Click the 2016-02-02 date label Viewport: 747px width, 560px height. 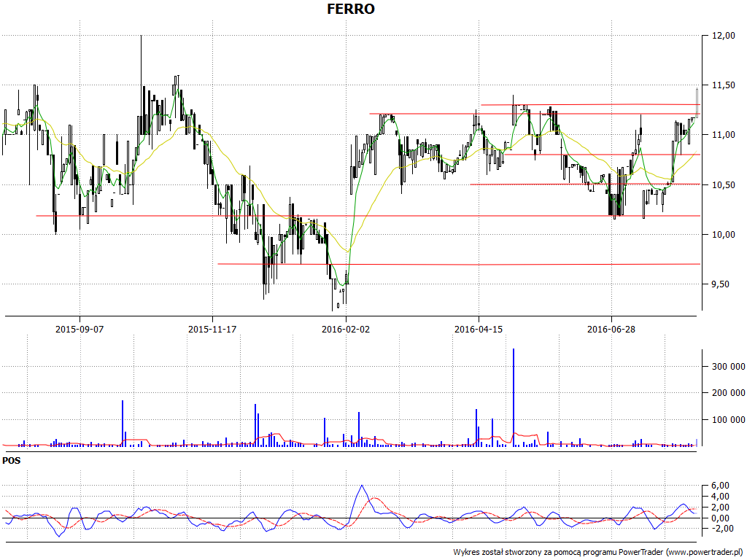[x=346, y=329]
